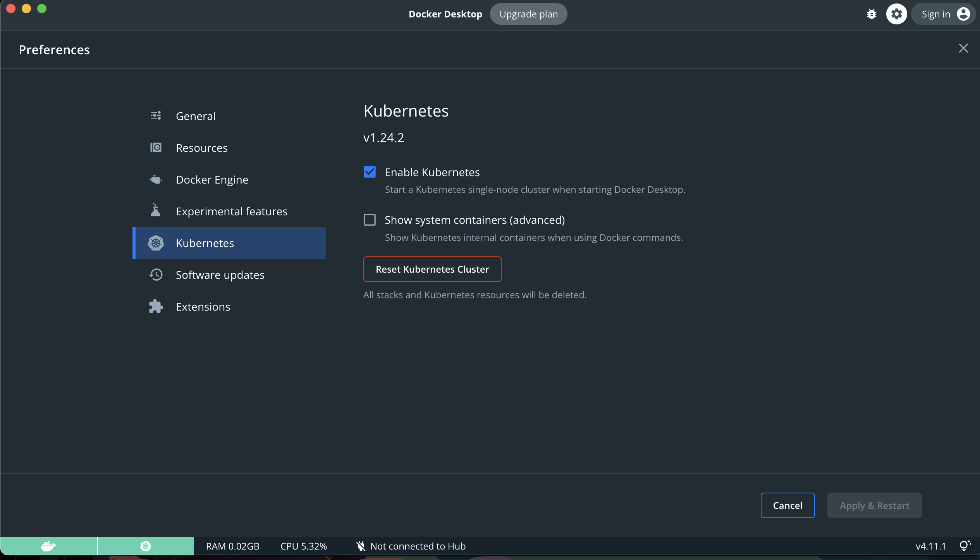Click the Docker whale status icon
This screenshot has width=980, height=560.
(x=48, y=546)
